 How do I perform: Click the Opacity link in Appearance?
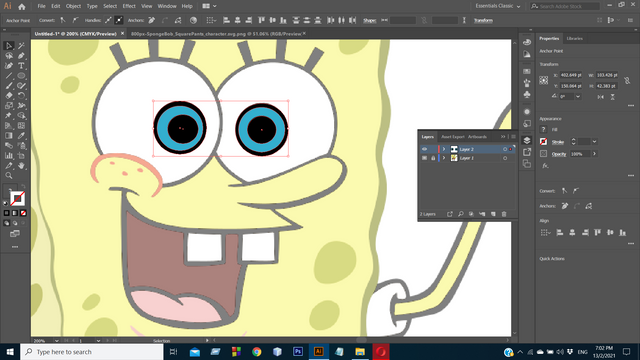[x=559, y=154]
